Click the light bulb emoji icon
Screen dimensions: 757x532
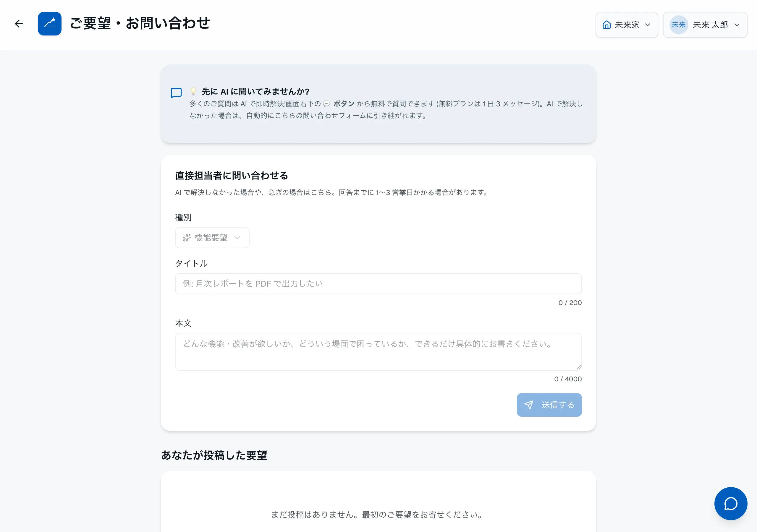pyautogui.click(x=193, y=91)
